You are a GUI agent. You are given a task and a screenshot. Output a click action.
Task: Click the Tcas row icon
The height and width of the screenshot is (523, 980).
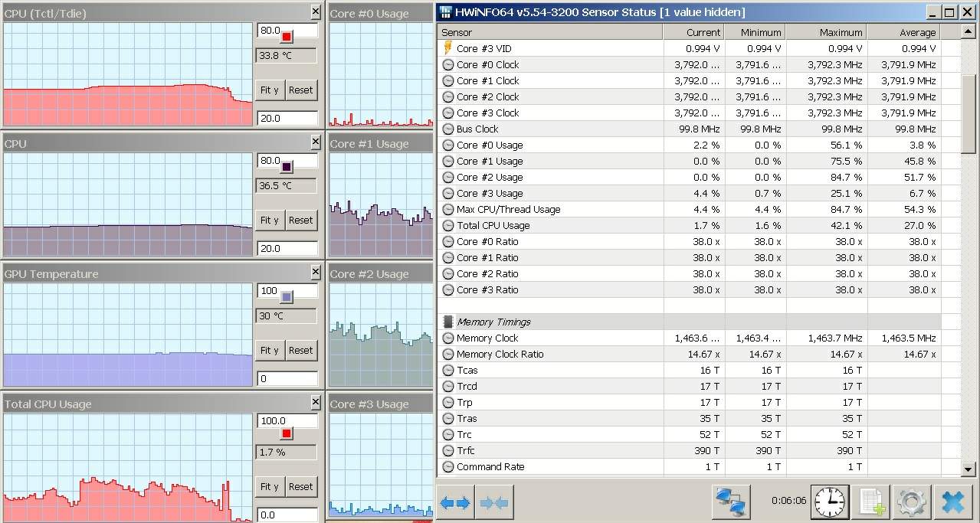448,370
